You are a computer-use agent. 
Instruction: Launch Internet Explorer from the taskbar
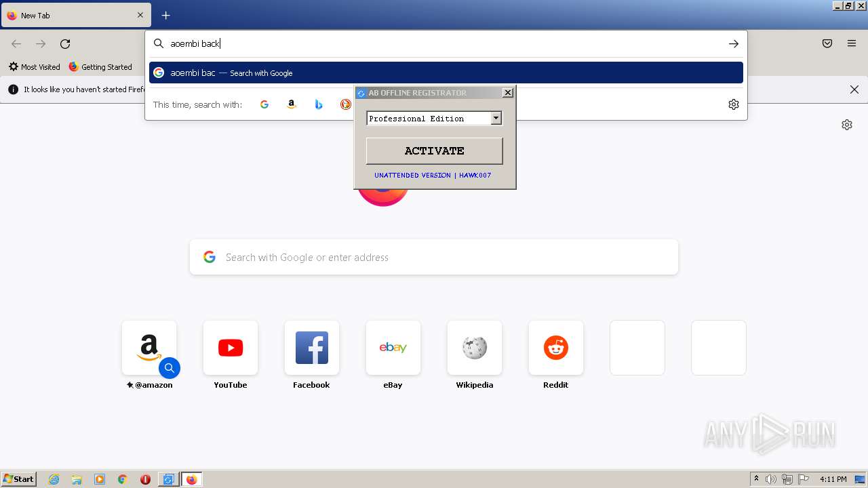pos(54,479)
